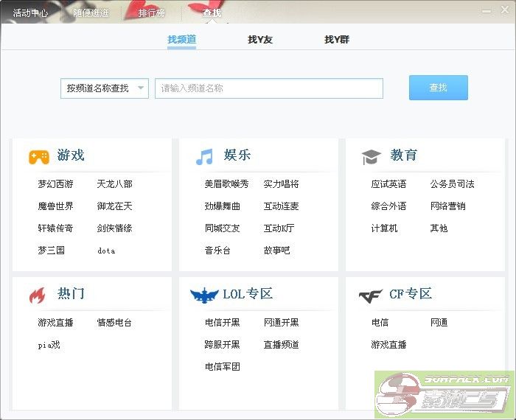Click the flame icon beside 热门
This screenshot has width=516, height=420.
37,295
